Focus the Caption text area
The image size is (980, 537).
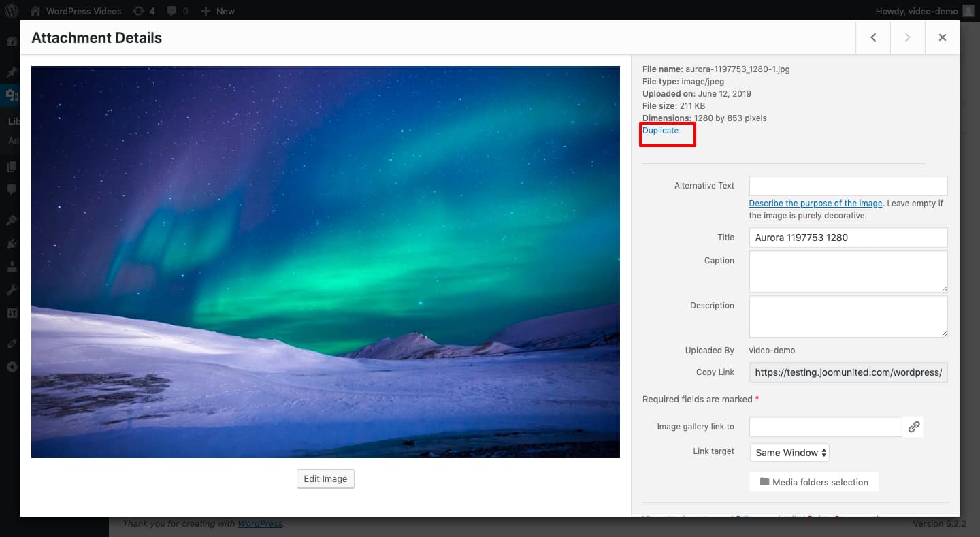coord(848,272)
